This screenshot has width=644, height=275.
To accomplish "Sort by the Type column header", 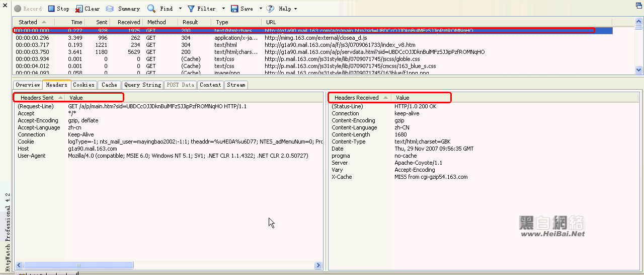I will click(236, 22).
